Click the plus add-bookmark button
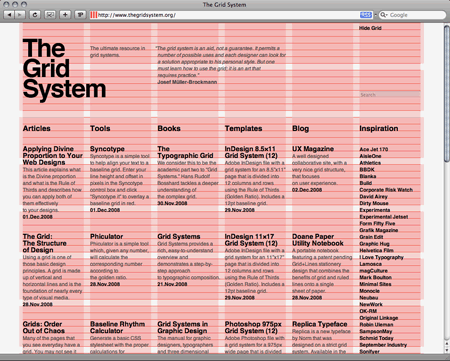450x361 pixels. click(65, 15)
